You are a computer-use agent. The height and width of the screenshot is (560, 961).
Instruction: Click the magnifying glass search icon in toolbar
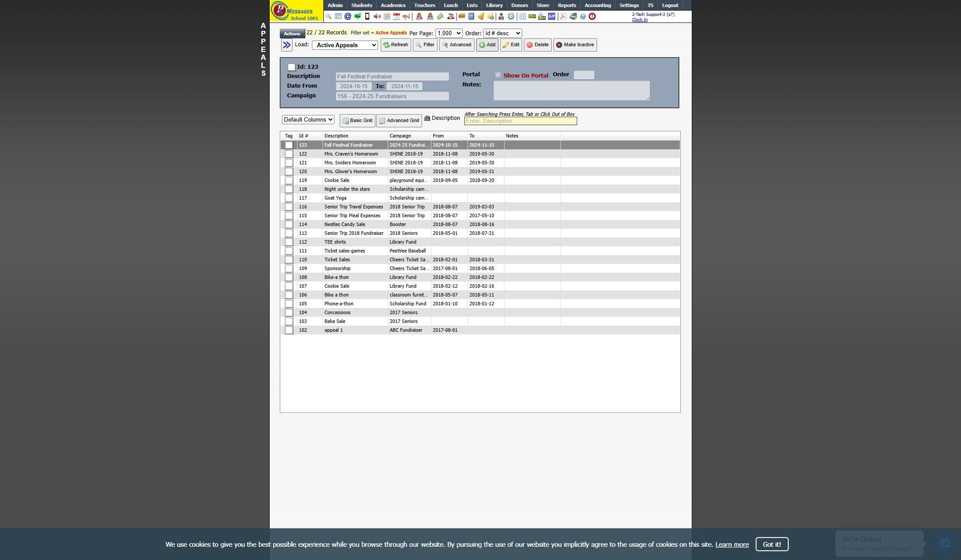click(328, 17)
